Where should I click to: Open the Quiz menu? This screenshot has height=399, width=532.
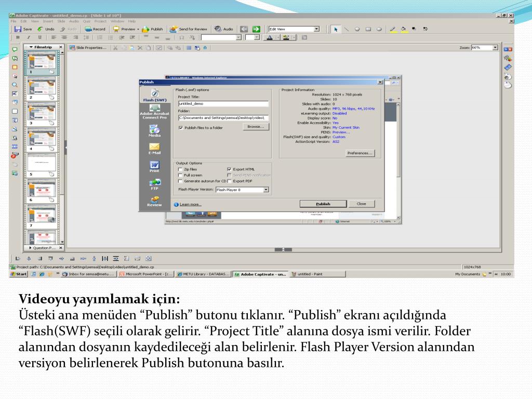pyautogui.click(x=87, y=21)
